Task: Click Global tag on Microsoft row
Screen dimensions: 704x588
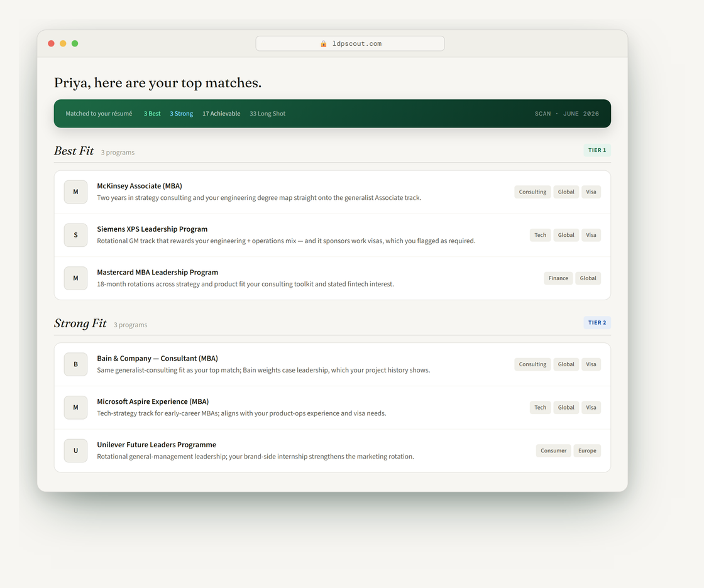Action: pos(566,407)
